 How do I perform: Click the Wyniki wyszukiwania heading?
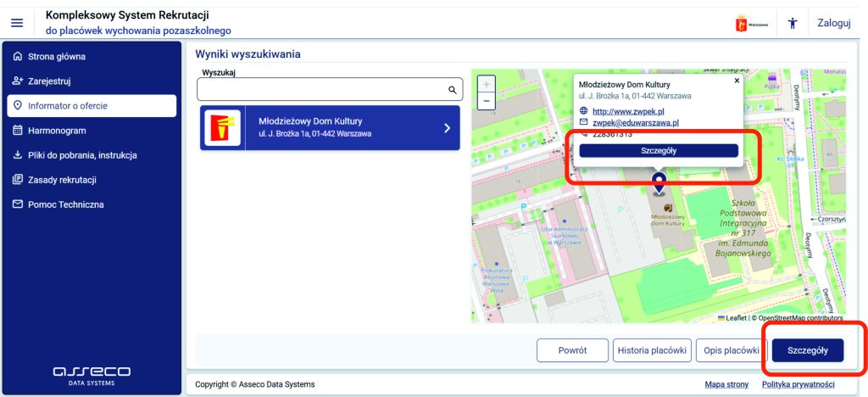click(248, 54)
